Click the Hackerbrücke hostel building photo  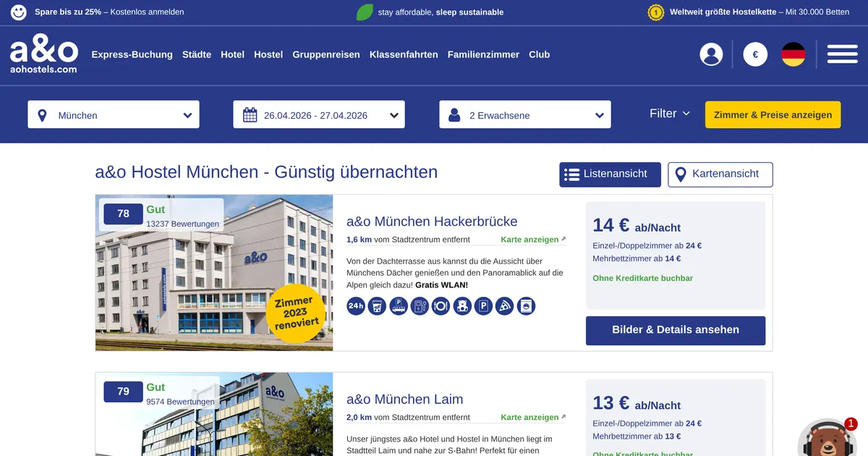click(x=214, y=273)
